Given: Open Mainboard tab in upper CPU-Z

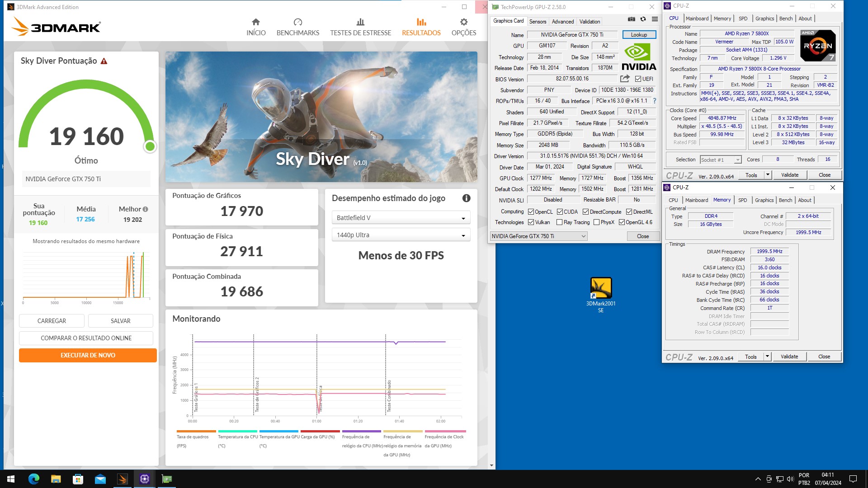Looking at the screenshot, I should (697, 19).
